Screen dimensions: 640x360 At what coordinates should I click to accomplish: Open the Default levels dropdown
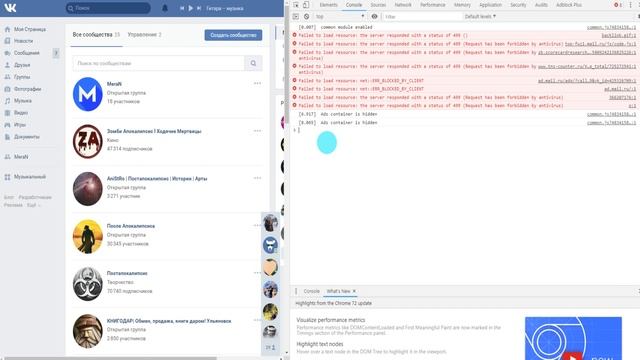480,17
